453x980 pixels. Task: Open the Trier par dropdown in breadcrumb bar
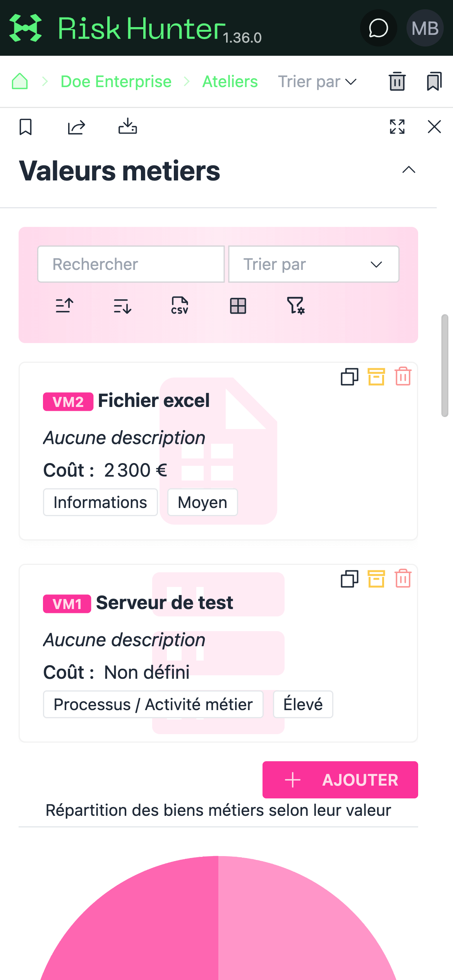tap(317, 82)
